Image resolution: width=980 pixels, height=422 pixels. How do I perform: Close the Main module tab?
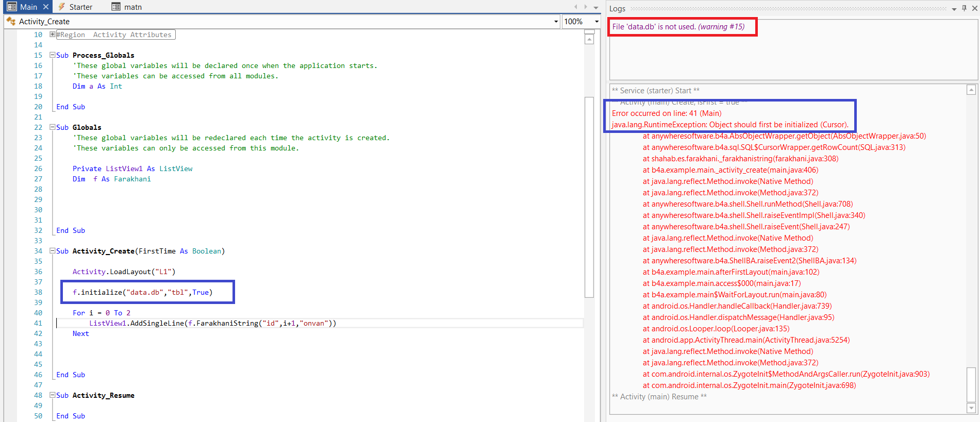46,7
